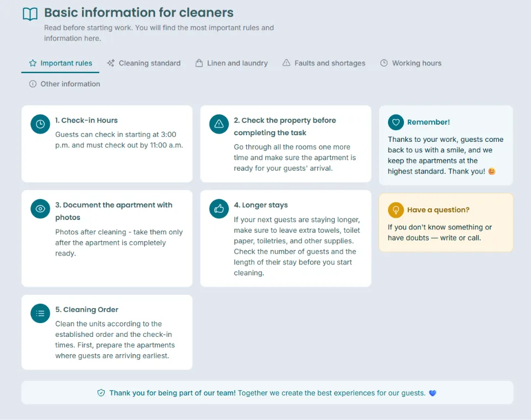The height and width of the screenshot is (420, 531).
Task: Click the "Clean the units according to the established order" text
Action: coord(115,340)
